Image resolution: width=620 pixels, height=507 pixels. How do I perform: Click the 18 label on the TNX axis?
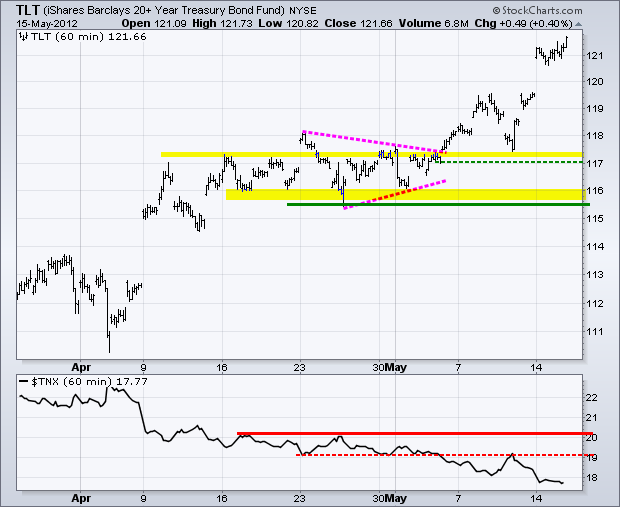click(592, 478)
